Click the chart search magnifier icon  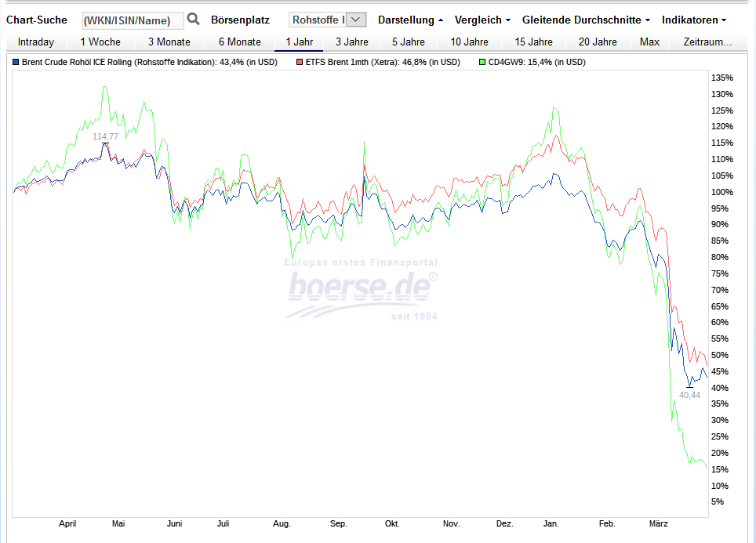(192, 18)
